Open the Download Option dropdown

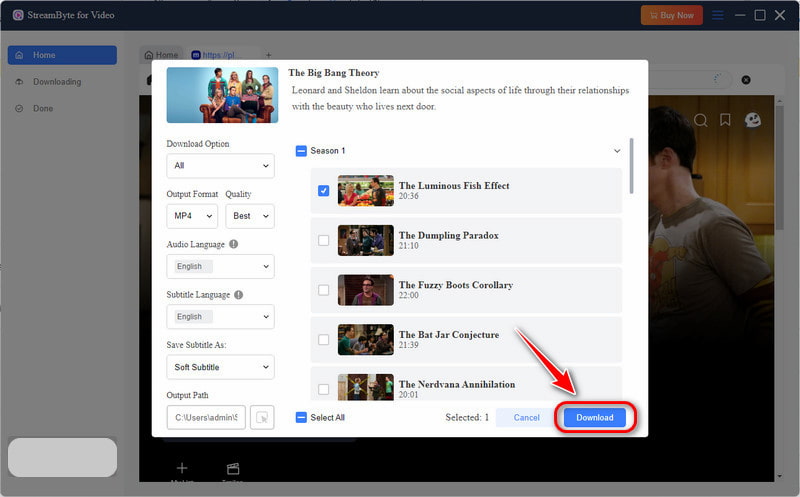pyautogui.click(x=220, y=165)
